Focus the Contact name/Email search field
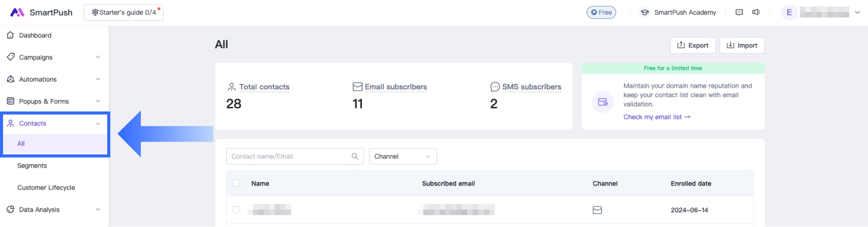Screen dimensions: 868x227 click(x=288, y=156)
